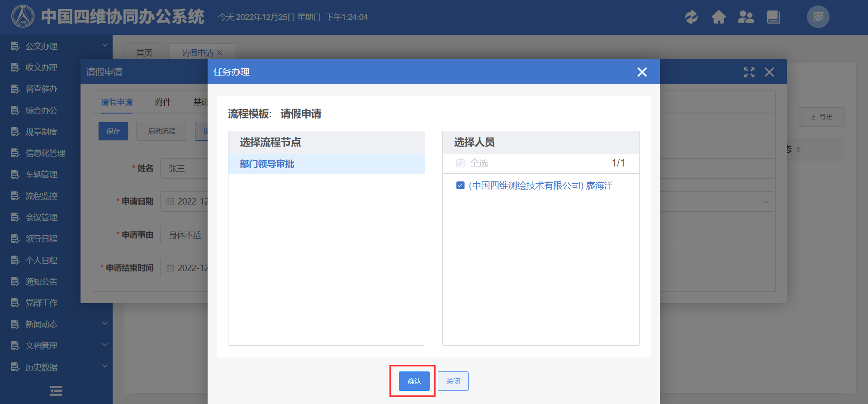Collapse sidebar using bottom menu icon
Viewport: 868px width, 404px height.
tap(56, 390)
